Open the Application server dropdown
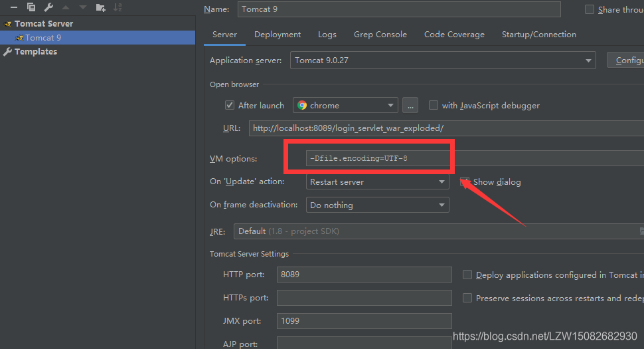Screen dimensions: 644x349 [443, 60]
